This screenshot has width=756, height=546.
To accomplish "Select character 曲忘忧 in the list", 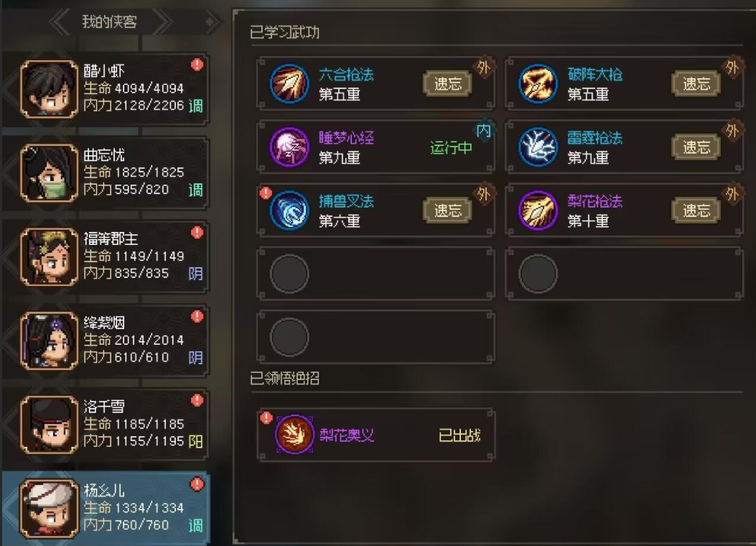I will [106, 173].
